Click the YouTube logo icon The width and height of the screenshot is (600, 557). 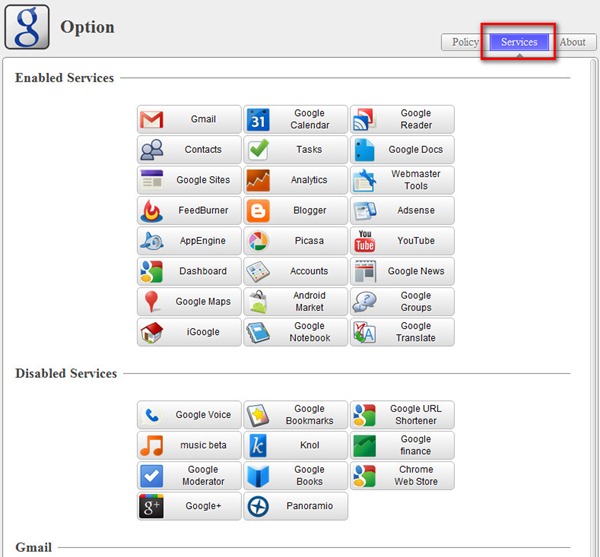364,241
